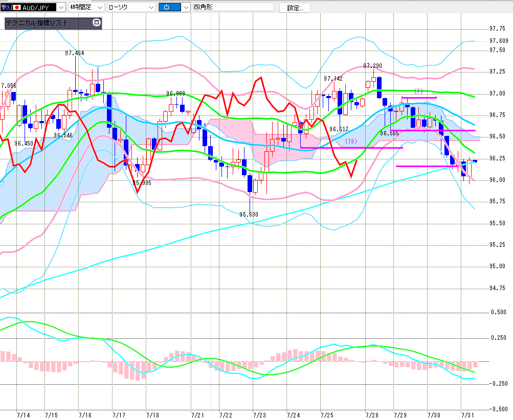Click the positive 0.250 MACD axis label
This screenshot has width=513, height=420.
(499, 338)
